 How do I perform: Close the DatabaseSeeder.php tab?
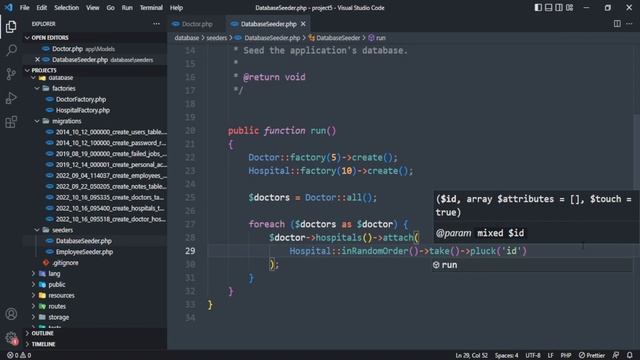[303, 24]
